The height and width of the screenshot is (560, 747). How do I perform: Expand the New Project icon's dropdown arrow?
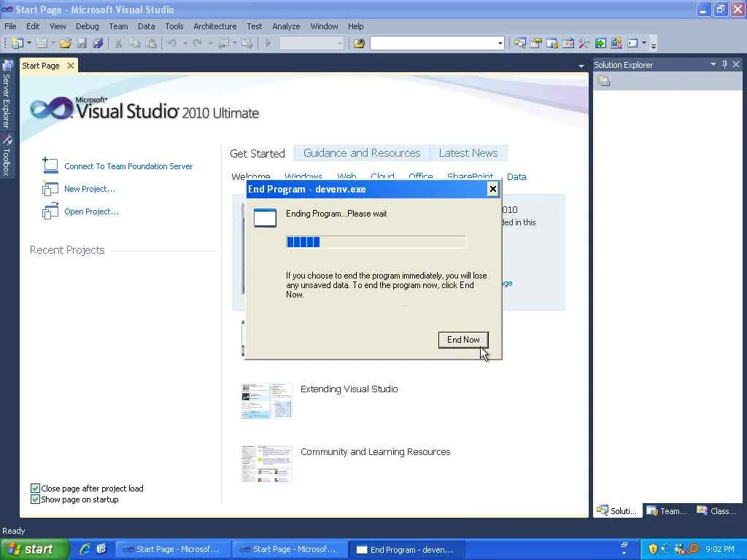[29, 43]
